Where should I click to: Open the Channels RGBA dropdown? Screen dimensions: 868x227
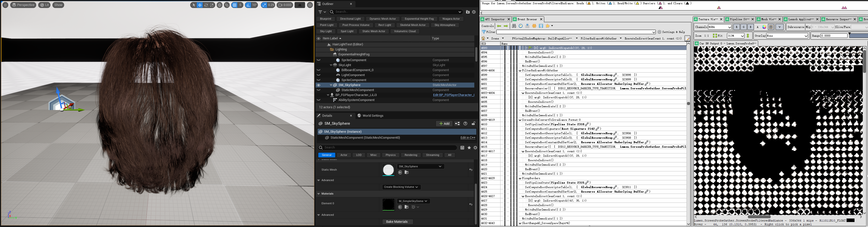(x=719, y=27)
